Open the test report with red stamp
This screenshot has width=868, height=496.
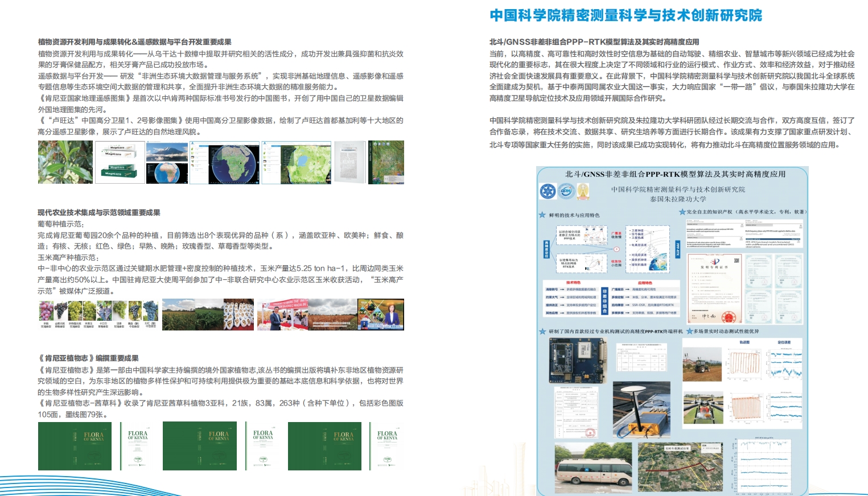(x=576, y=413)
